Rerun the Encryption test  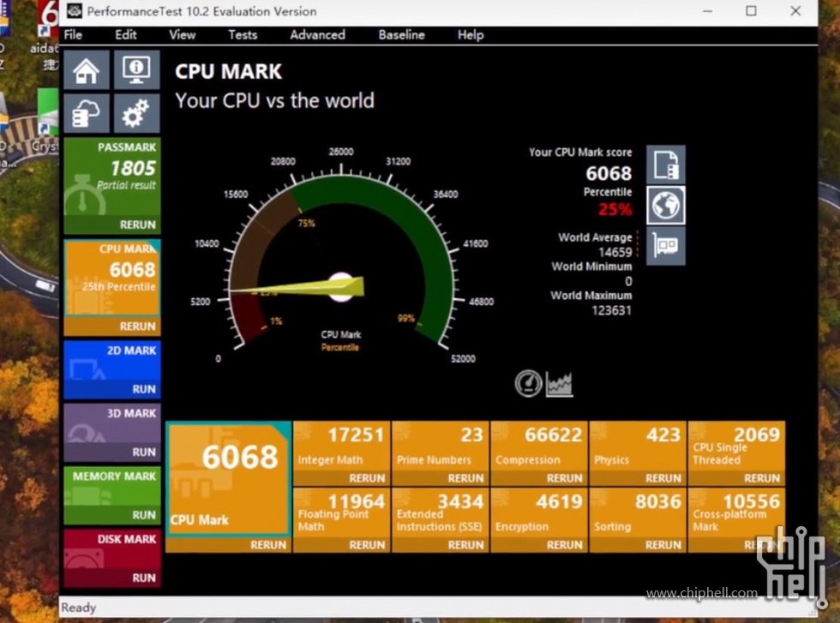[x=564, y=545]
